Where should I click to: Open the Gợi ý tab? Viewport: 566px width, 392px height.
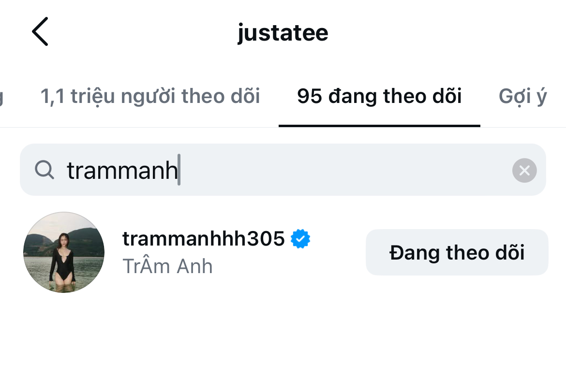tap(522, 97)
